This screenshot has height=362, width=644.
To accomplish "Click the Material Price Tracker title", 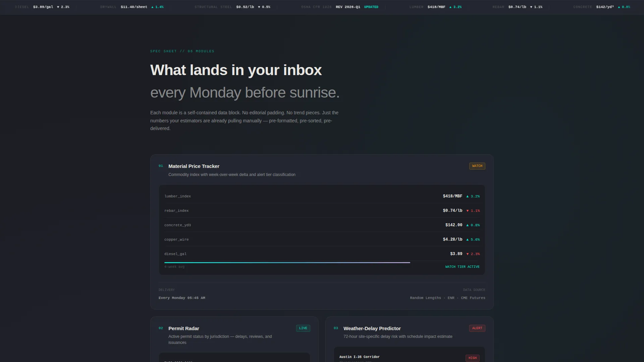I will [x=194, y=166].
